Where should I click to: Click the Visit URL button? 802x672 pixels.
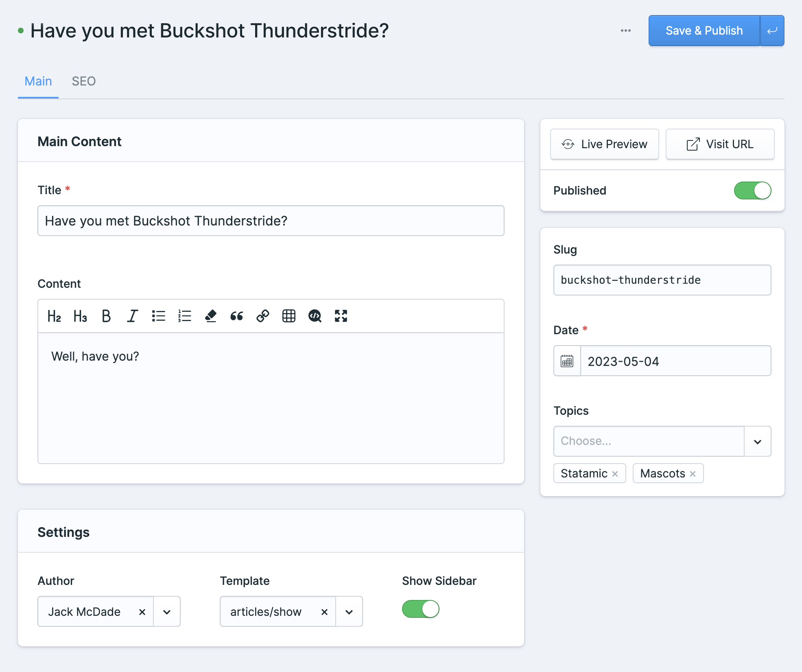coord(720,144)
